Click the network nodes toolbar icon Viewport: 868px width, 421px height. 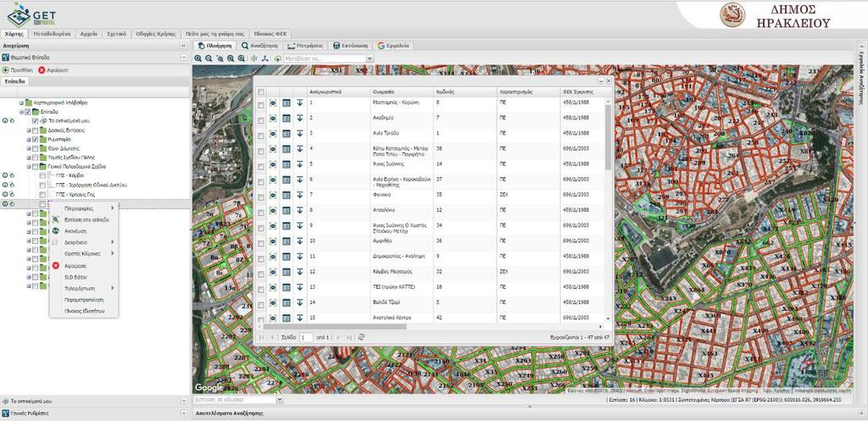point(265,58)
